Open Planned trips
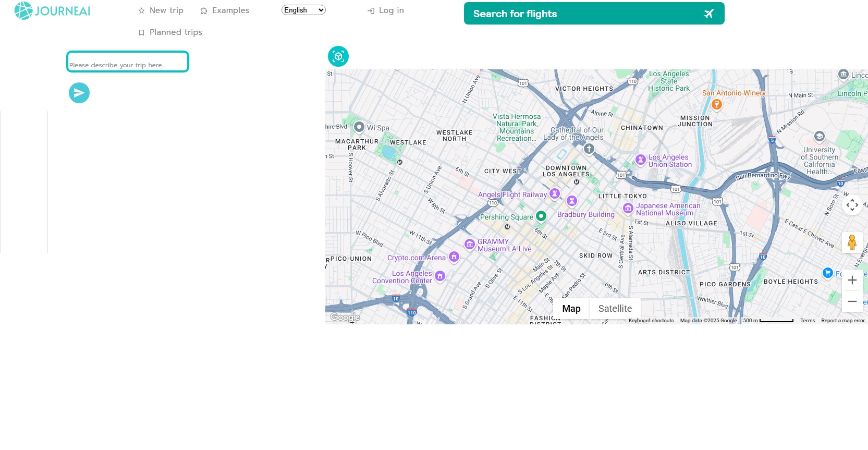The image size is (868, 450). [170, 32]
